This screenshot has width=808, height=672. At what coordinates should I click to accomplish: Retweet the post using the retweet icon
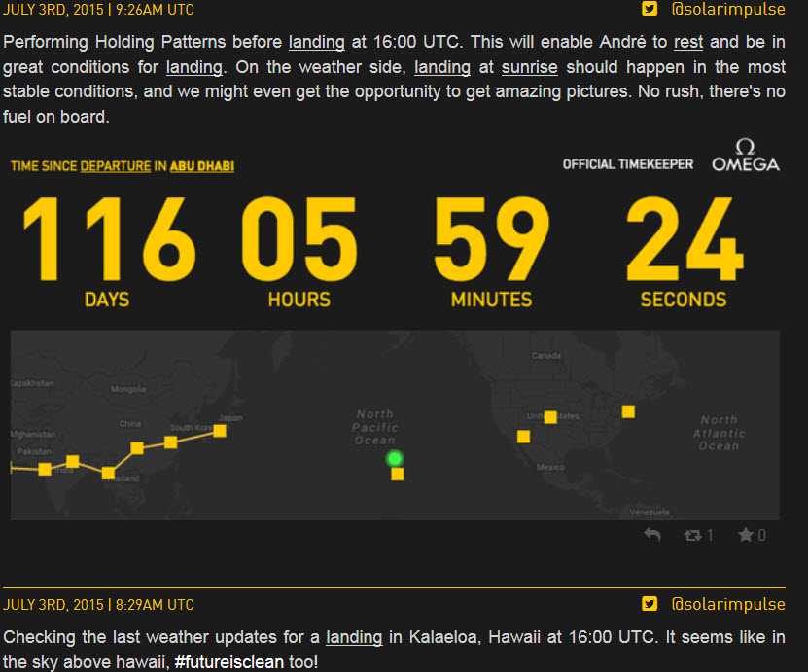click(x=693, y=535)
